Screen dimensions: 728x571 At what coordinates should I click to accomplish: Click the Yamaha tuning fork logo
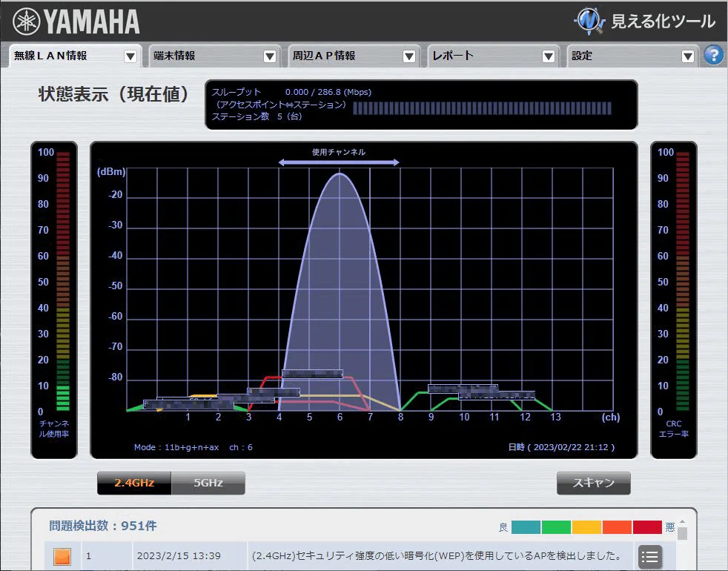click(27, 22)
